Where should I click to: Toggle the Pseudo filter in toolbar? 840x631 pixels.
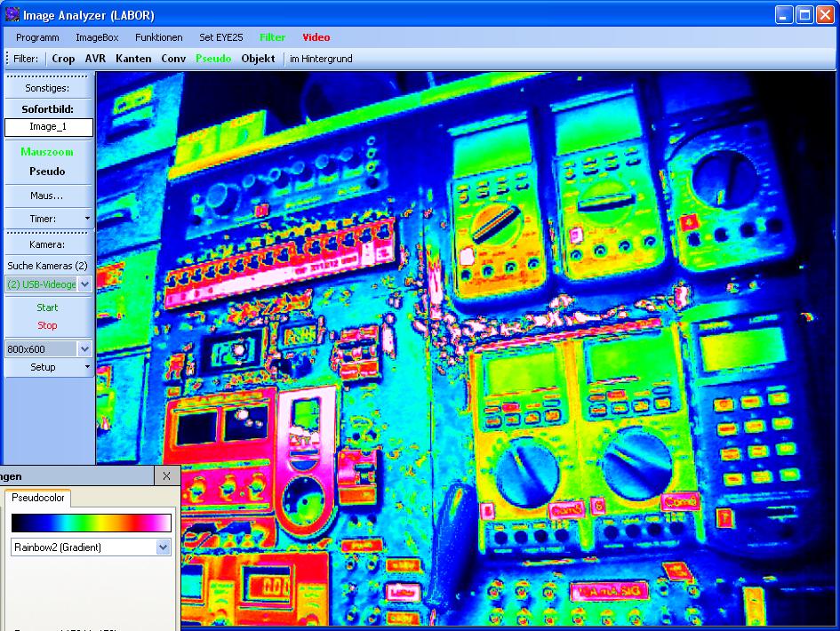tap(212, 59)
